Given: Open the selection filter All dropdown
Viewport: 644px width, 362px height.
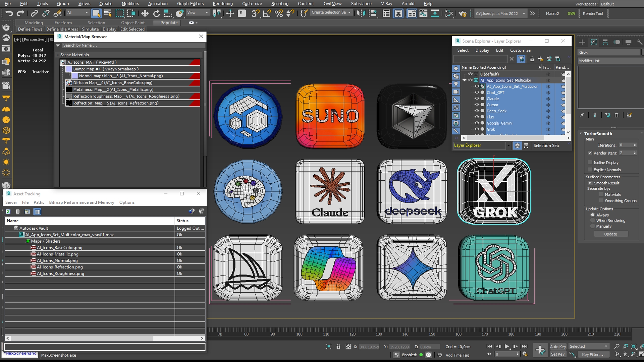Looking at the screenshot, I should point(77,13).
